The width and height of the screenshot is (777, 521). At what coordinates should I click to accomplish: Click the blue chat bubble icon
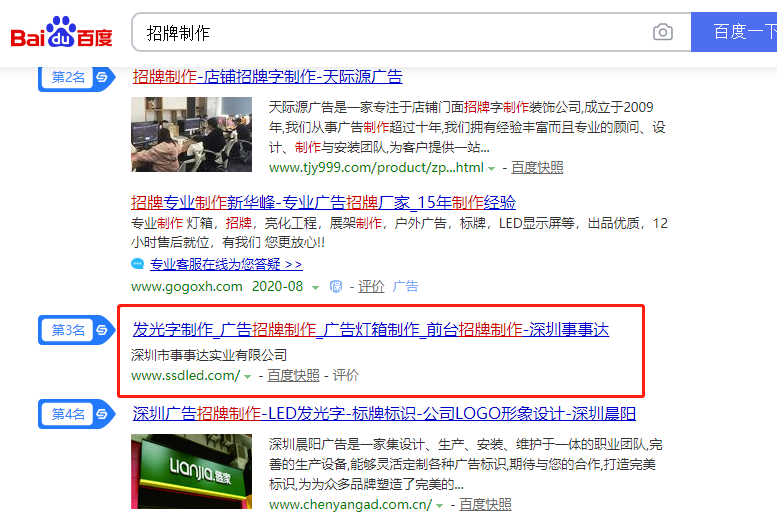(x=138, y=264)
